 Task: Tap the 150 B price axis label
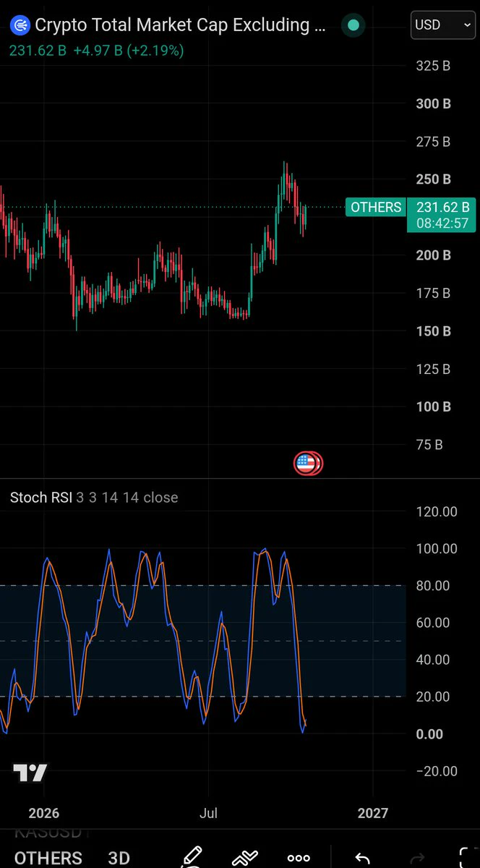[433, 331]
